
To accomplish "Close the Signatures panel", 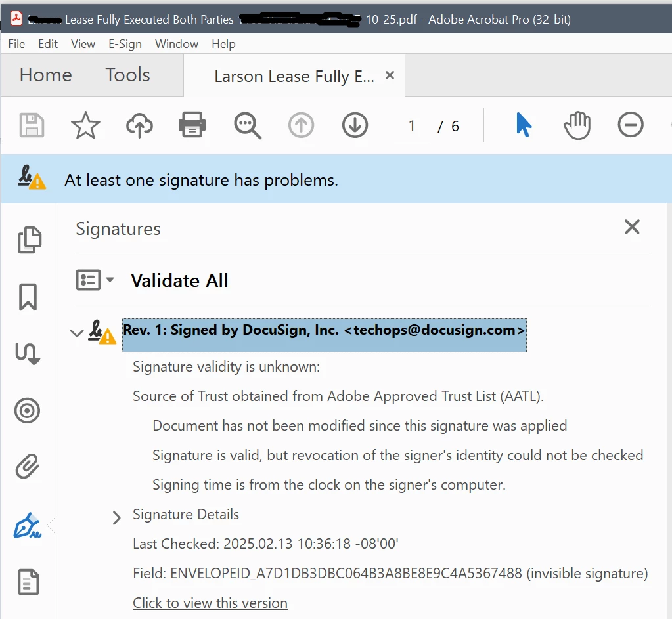I will click(x=632, y=226).
